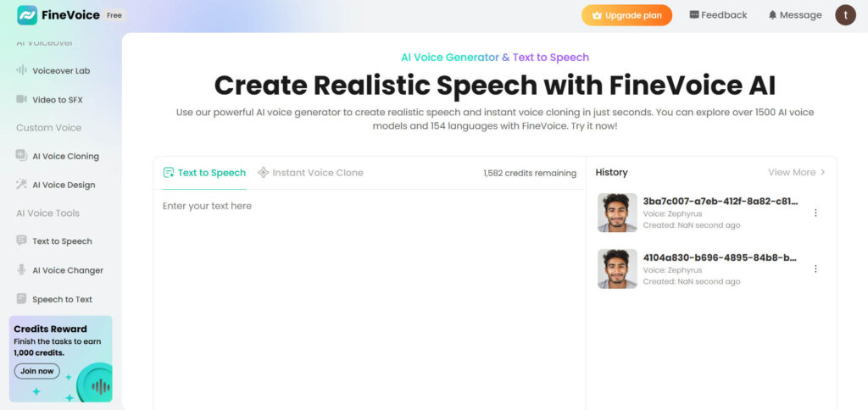Screen dimensions: 868x410
Task: Click the AI Voice Design wand icon
Action: [21, 185]
